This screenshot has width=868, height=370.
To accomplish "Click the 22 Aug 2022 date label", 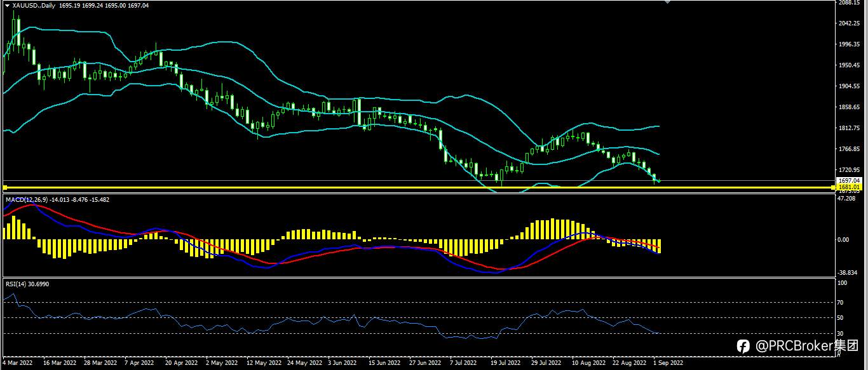I will point(628,363).
